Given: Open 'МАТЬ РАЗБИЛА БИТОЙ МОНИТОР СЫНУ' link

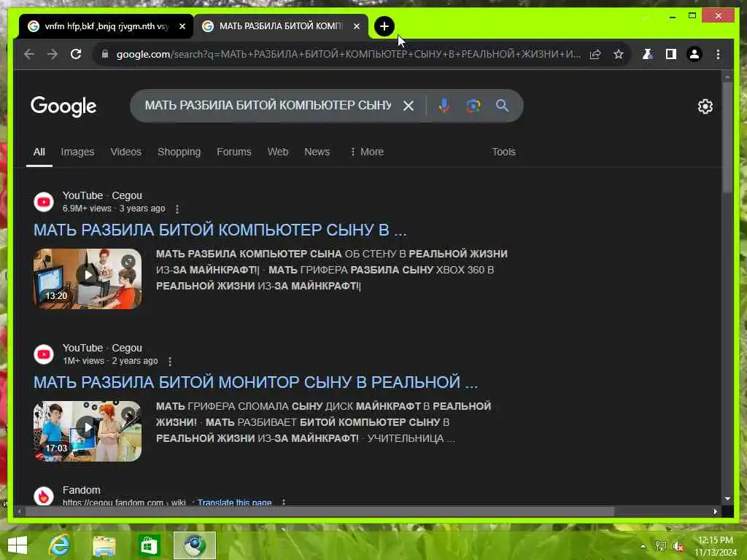Looking at the screenshot, I should 255,382.
